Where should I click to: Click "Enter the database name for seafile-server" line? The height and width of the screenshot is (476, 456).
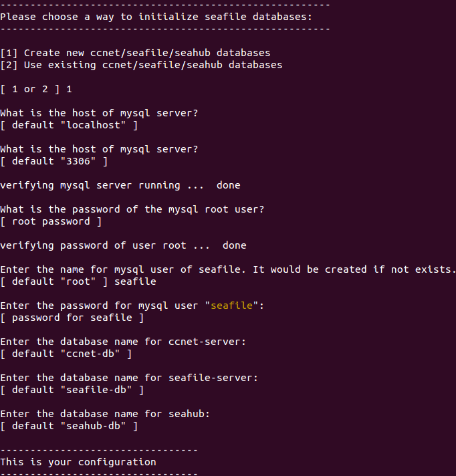(x=129, y=378)
